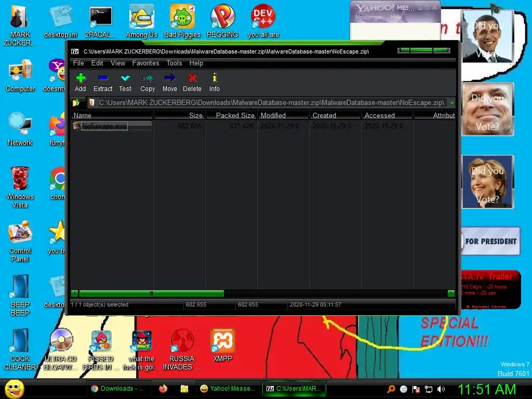Select the NoEscape.exe file row
532x399 pixels.
tap(112, 126)
